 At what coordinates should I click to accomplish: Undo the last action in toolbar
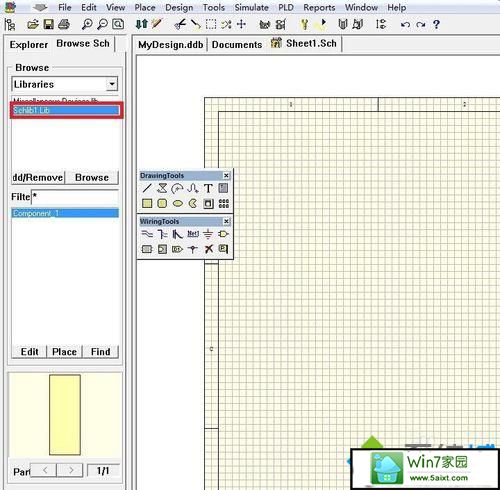coord(405,25)
